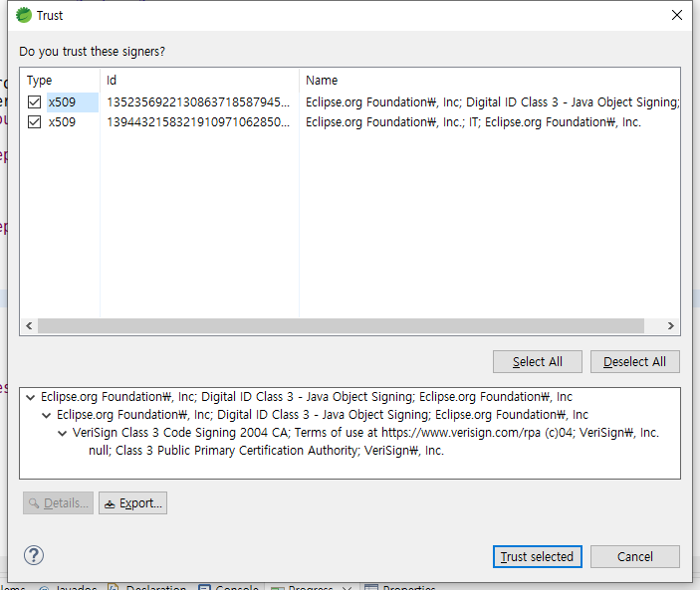Select the Id cell starting with 13523569
700x590 pixels.
(x=198, y=102)
